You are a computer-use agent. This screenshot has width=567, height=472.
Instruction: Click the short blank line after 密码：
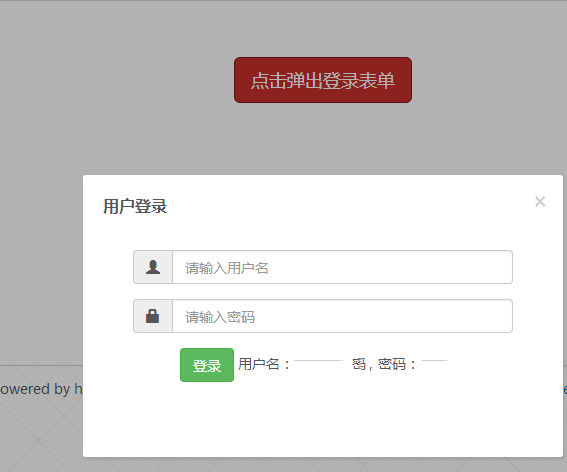pos(434,361)
